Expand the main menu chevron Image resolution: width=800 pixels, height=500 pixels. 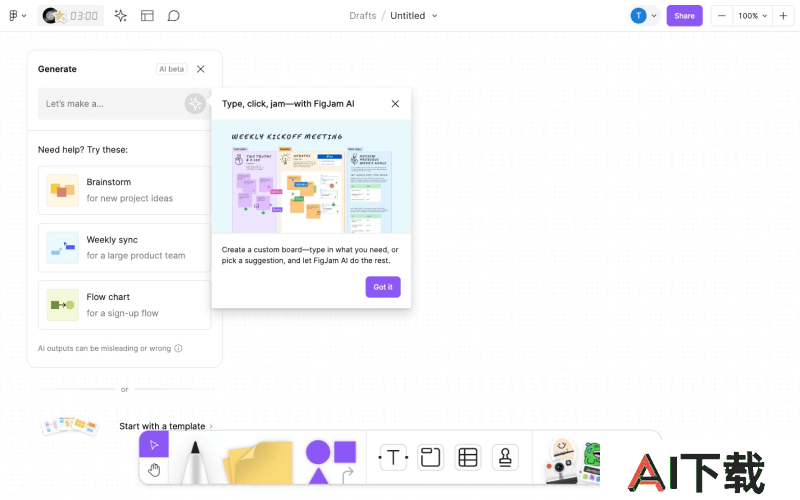pos(24,16)
